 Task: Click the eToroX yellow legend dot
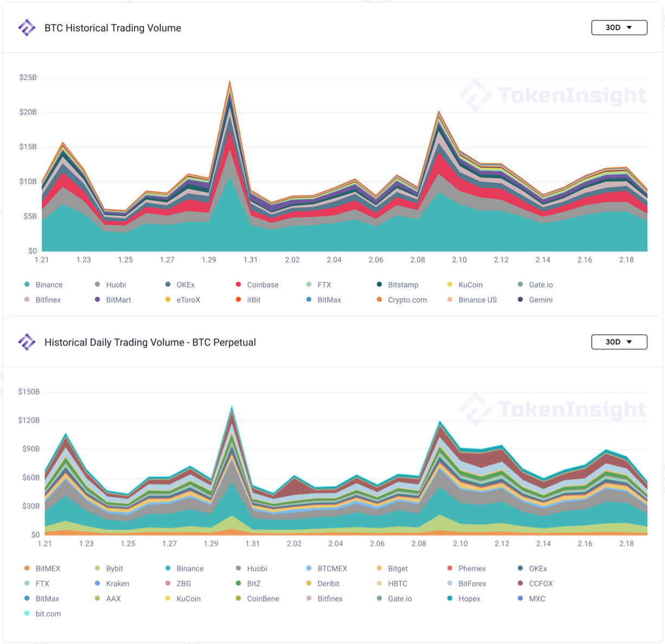tap(168, 300)
